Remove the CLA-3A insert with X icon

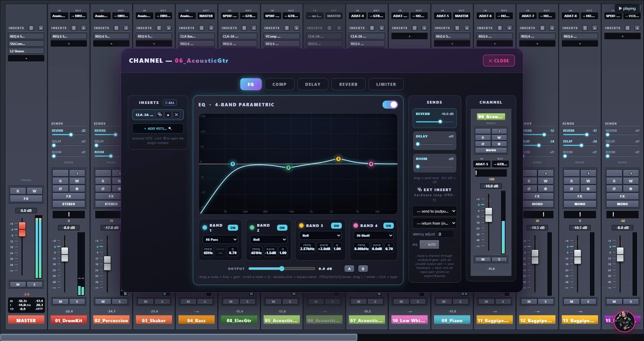176,115
